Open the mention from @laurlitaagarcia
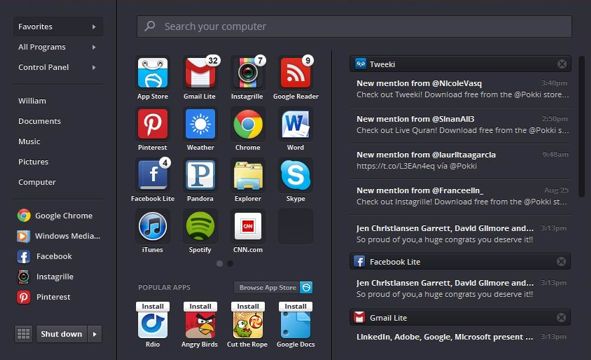591x360 pixels. tap(462, 161)
